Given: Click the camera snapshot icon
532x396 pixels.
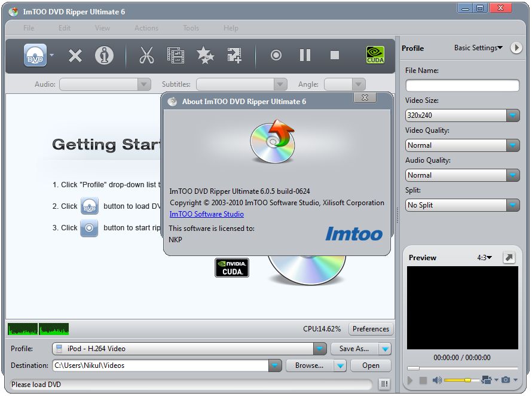Looking at the screenshot, I should [506, 380].
